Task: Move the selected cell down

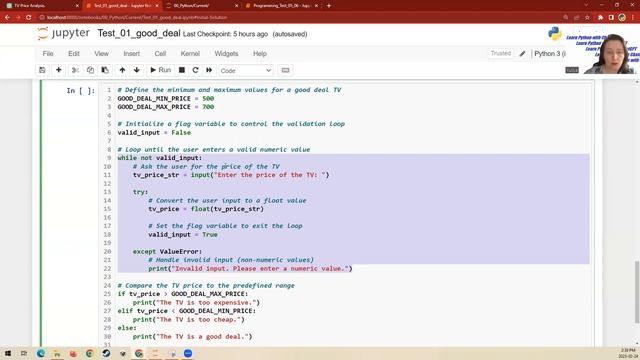Action: coord(137,70)
